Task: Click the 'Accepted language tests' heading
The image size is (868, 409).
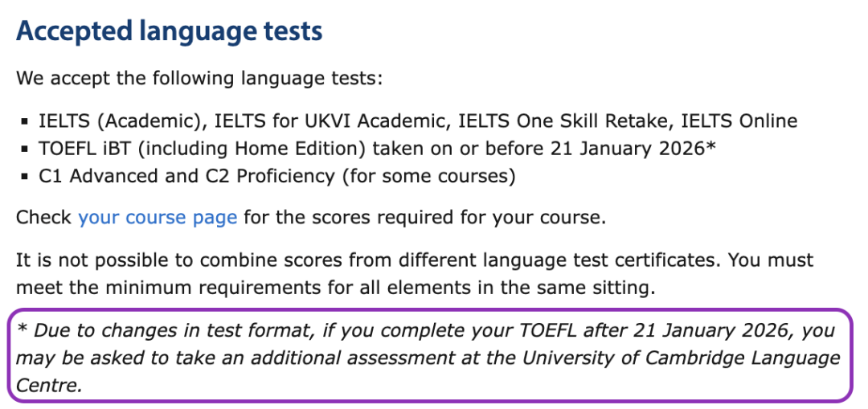Action: click(169, 32)
